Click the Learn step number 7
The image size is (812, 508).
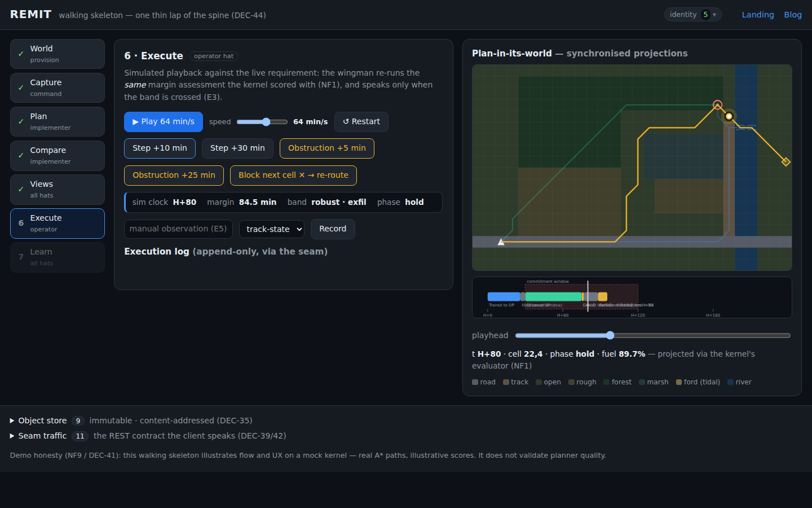pyautogui.click(x=21, y=257)
